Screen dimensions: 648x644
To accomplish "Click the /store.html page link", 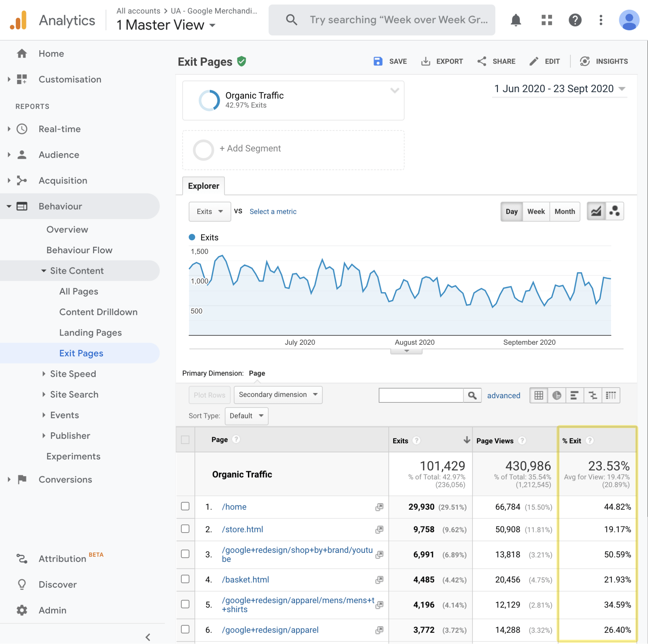I will point(242,529).
